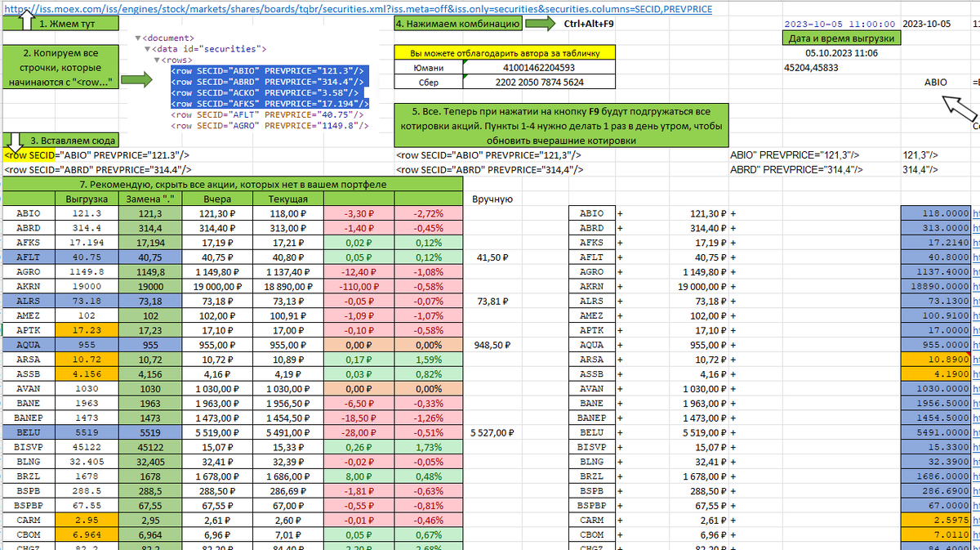
Task: Click the "Вручную" label
Action: click(x=492, y=199)
